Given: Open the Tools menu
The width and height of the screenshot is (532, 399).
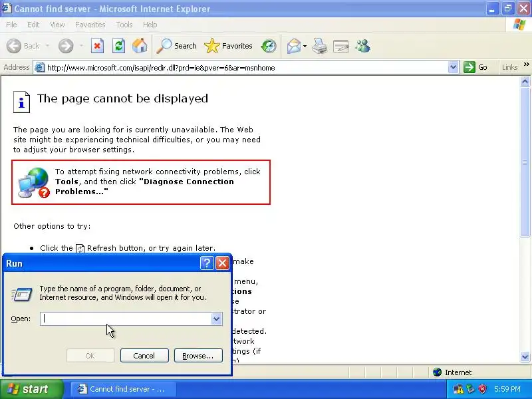Looking at the screenshot, I should tap(124, 25).
